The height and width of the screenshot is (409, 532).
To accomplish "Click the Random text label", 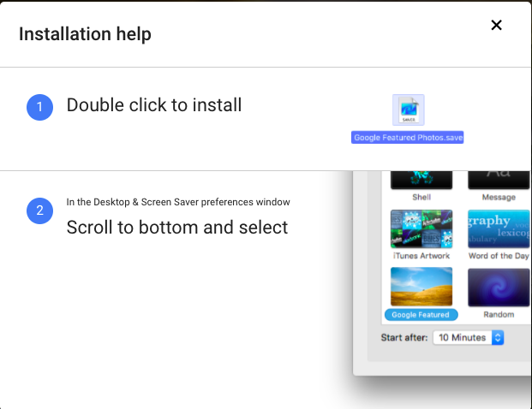I will click(x=499, y=315).
